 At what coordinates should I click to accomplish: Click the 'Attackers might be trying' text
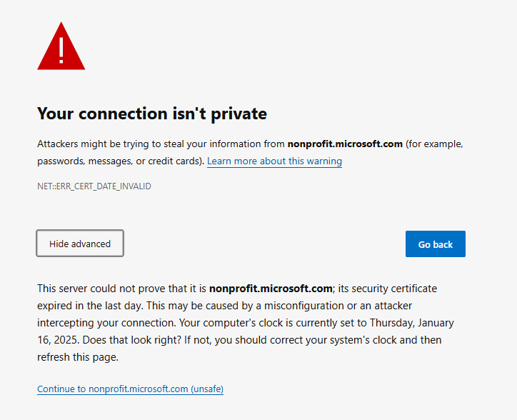click(93, 144)
